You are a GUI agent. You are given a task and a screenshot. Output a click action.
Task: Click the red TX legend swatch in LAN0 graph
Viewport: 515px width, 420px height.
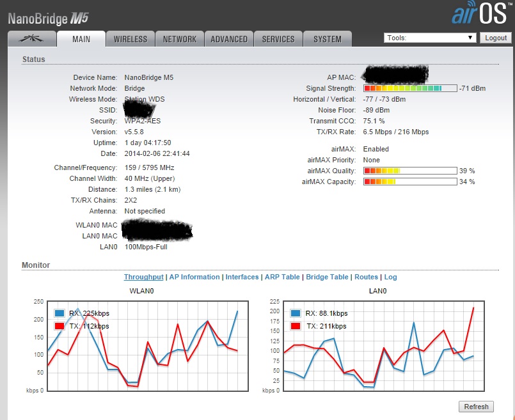coord(296,326)
